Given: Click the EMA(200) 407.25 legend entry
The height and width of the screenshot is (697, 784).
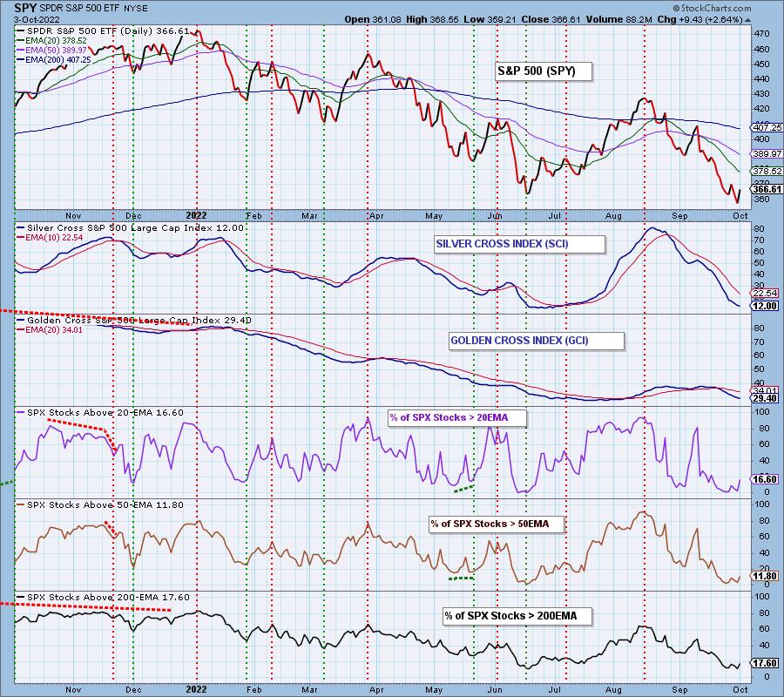Looking at the screenshot, I should (x=54, y=59).
